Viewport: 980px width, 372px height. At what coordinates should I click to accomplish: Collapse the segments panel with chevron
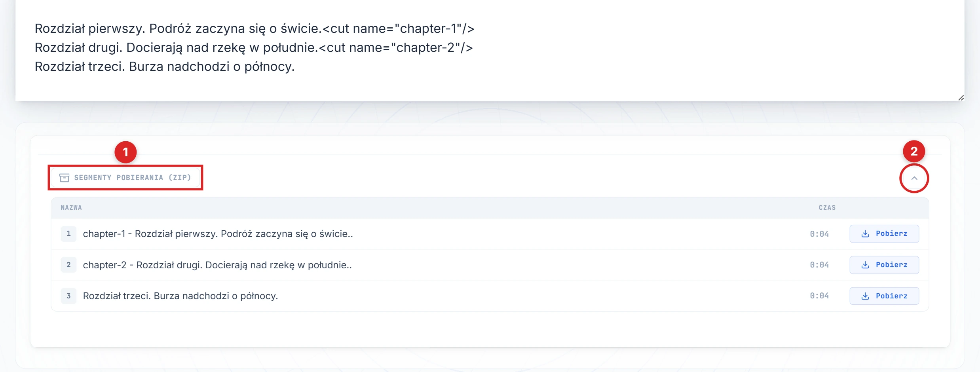(x=914, y=178)
